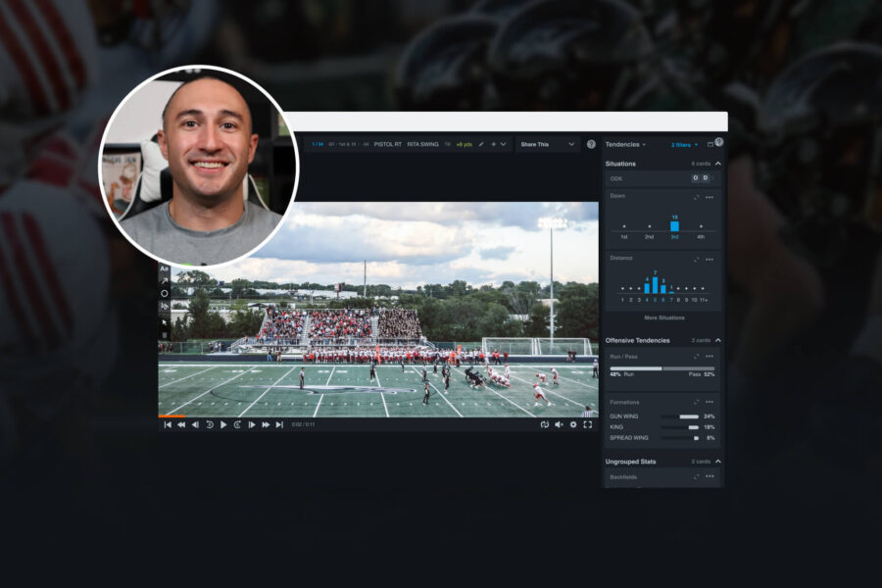
Task: Open Run / Pass card options menu
Action: tap(709, 356)
